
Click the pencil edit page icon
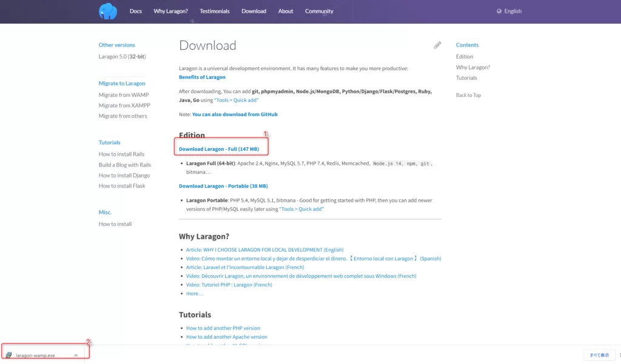click(x=437, y=45)
